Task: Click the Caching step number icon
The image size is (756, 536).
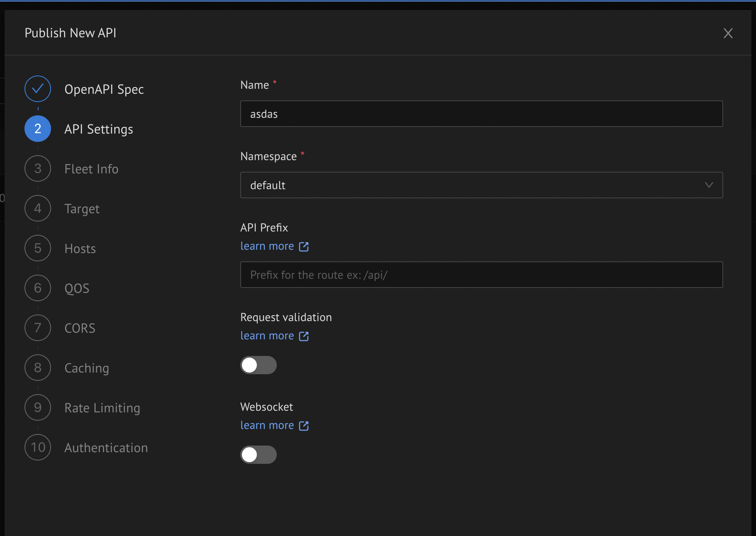Action: coord(37,368)
